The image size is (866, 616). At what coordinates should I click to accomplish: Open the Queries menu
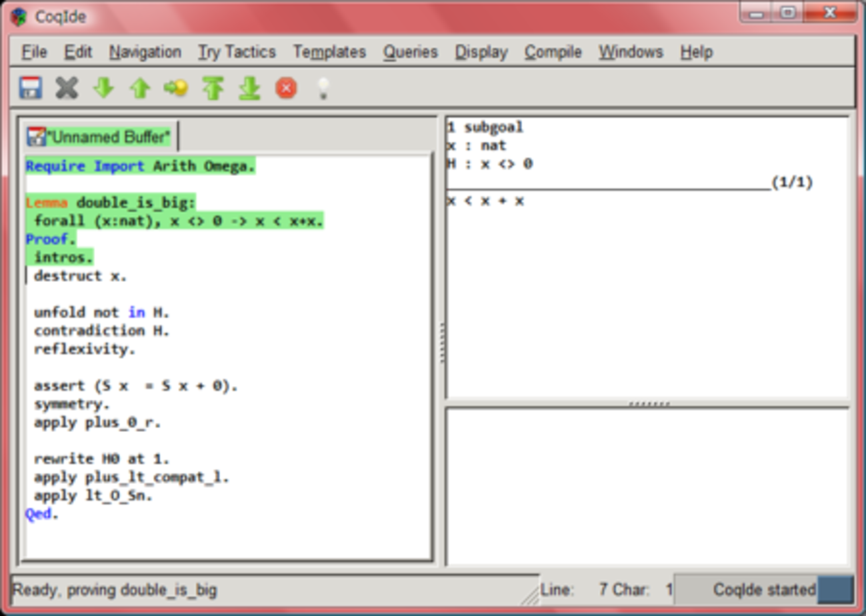[410, 52]
